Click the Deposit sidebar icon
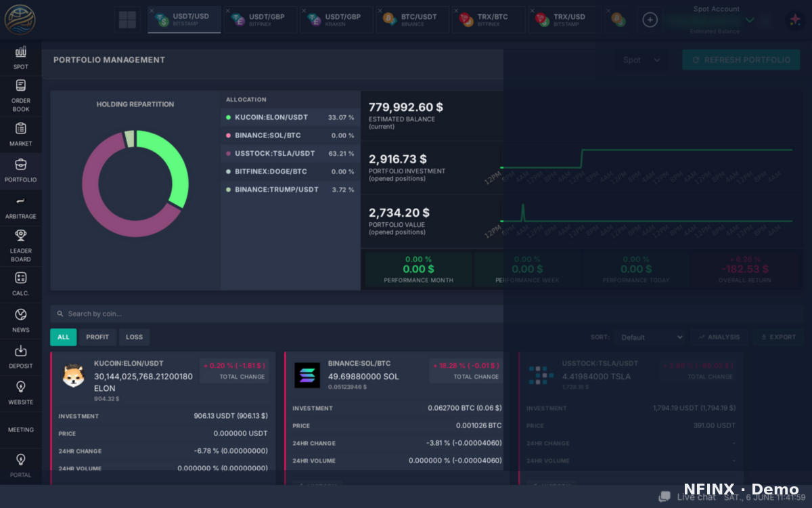Image resolution: width=812 pixels, height=508 pixels. 20,351
